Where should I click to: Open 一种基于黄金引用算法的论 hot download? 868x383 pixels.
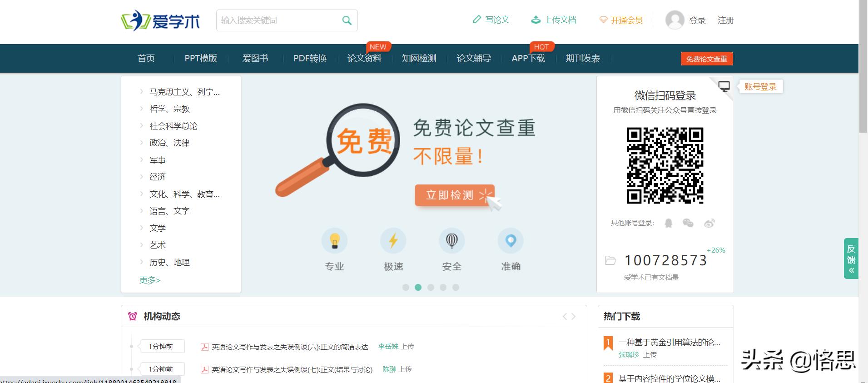point(669,342)
